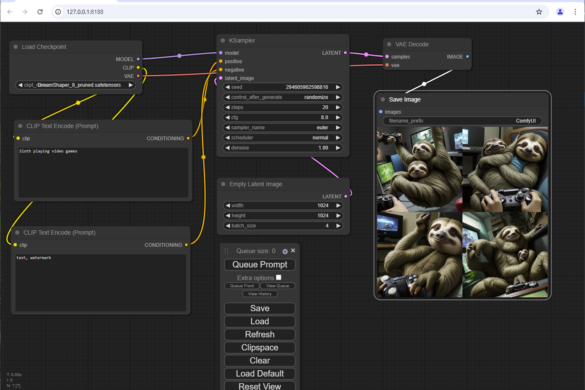Click the Load Default button
Screen dimensions: 585x390
click(x=260, y=374)
